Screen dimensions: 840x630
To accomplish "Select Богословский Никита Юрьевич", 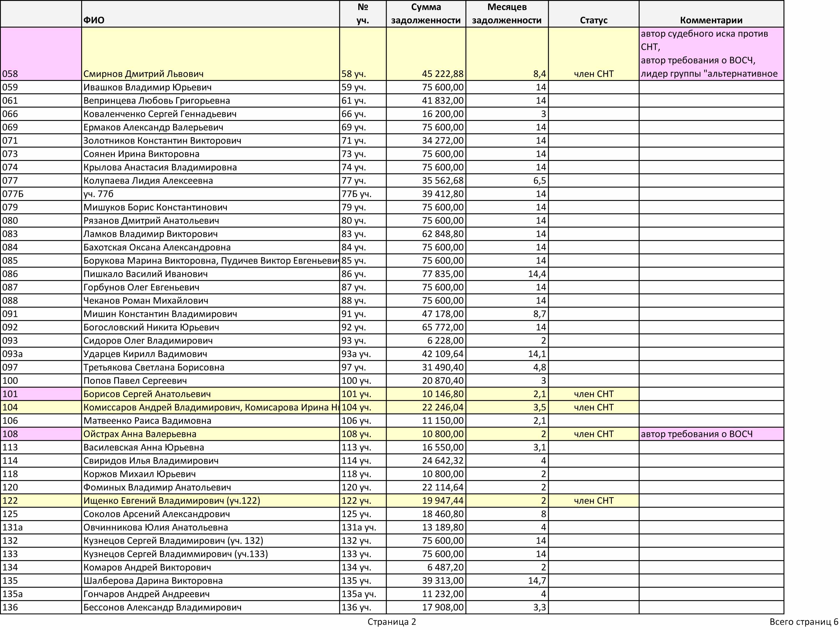I will click(x=151, y=327).
